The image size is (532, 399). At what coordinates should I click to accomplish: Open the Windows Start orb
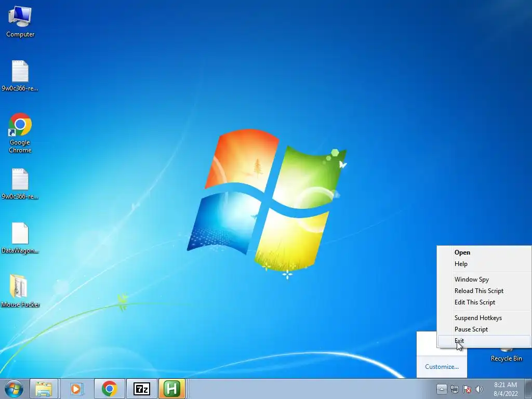pos(14,389)
